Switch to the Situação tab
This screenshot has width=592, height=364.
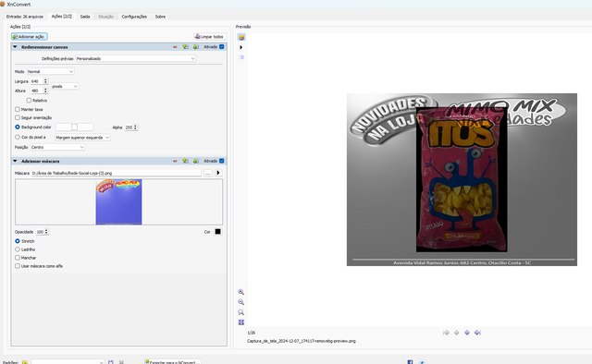click(105, 17)
